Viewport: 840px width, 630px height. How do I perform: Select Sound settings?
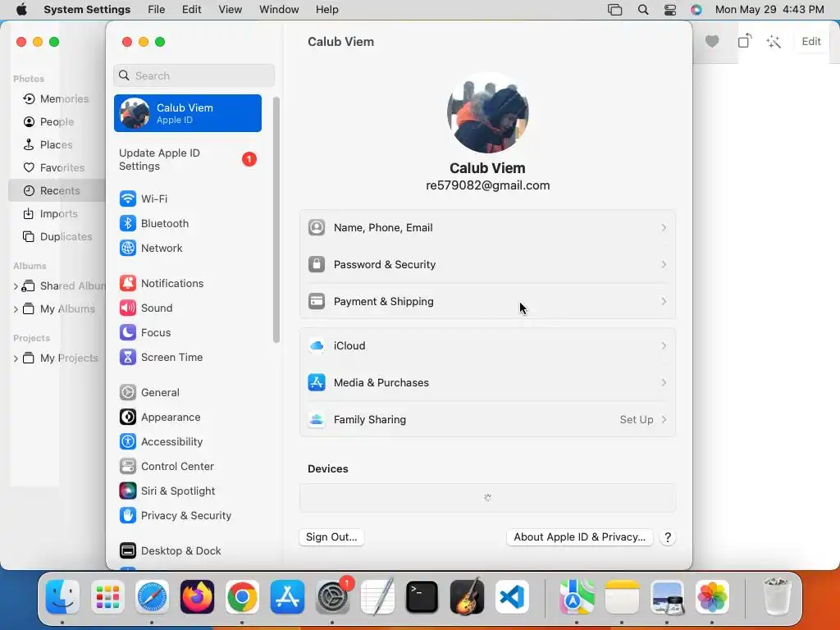[x=146, y=308]
